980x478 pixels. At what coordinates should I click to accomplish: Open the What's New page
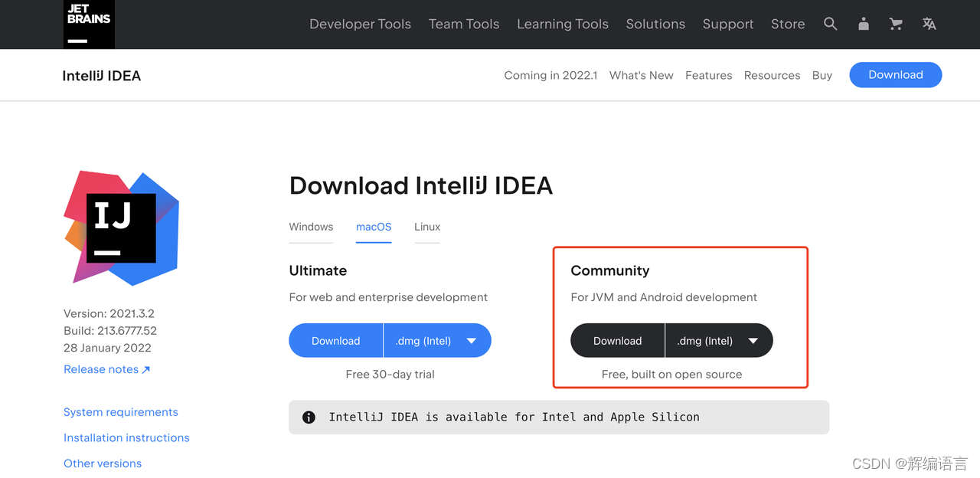coord(642,75)
